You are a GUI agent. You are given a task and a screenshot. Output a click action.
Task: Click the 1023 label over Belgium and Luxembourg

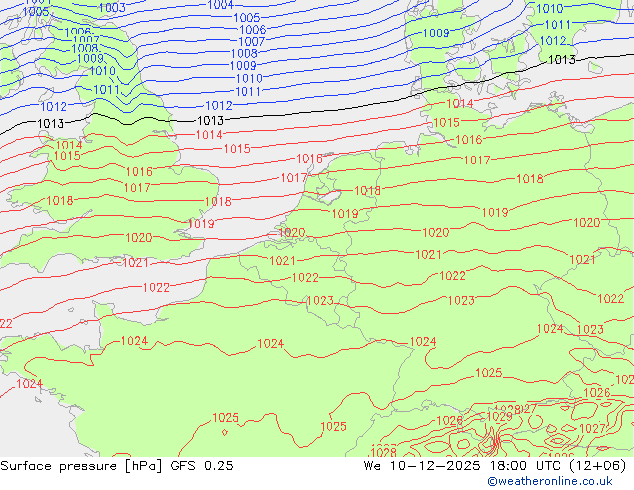[x=320, y=300]
